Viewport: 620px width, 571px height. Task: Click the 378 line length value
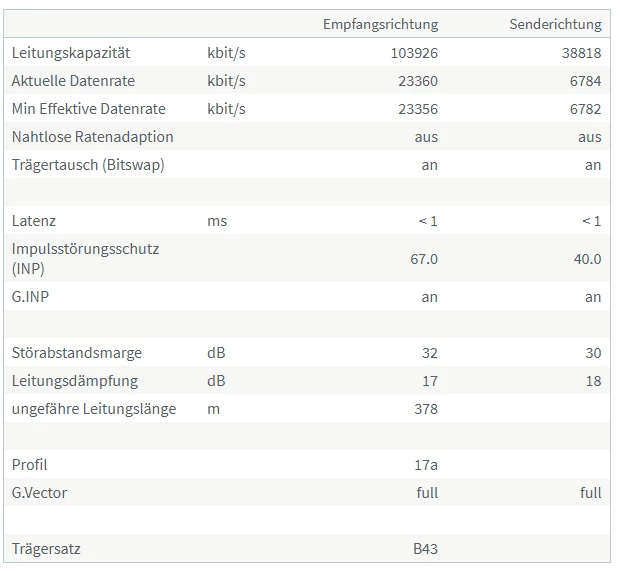425,409
